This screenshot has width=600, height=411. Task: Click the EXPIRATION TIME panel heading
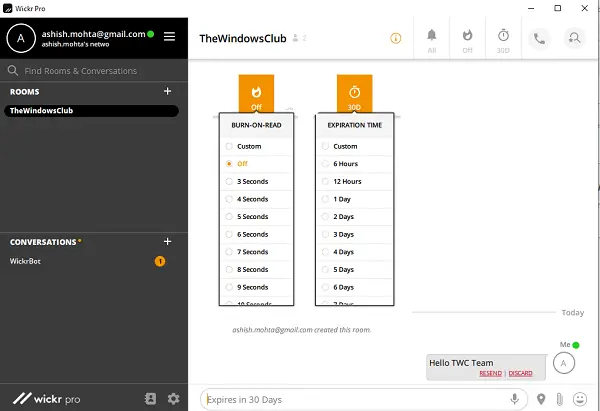355,125
